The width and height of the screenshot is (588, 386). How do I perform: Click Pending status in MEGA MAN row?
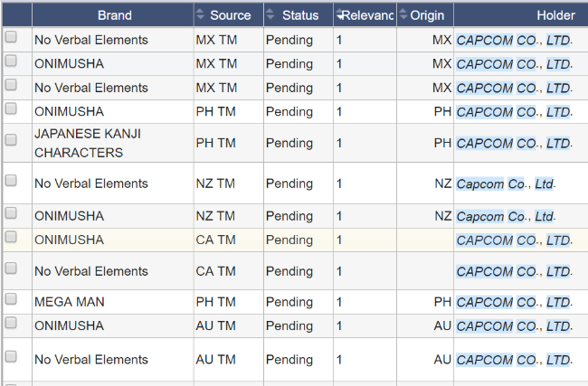click(x=289, y=302)
